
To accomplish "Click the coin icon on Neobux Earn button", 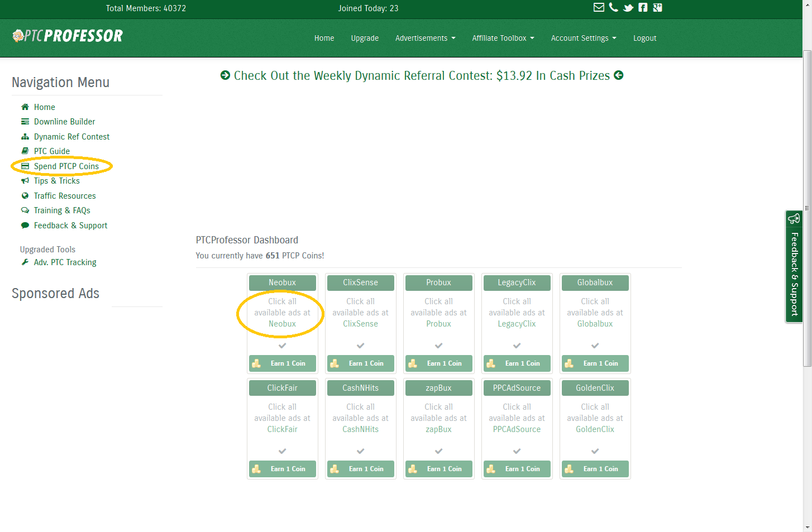I will pyautogui.click(x=256, y=363).
